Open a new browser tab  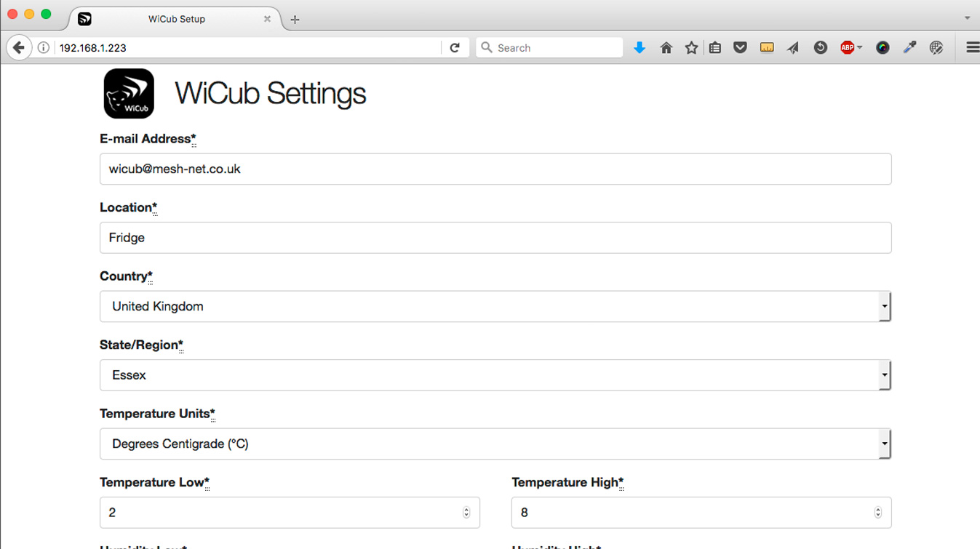click(295, 20)
